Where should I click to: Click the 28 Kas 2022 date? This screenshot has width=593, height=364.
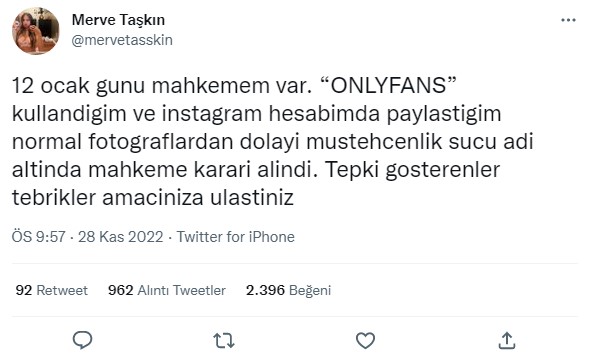[x=121, y=237]
